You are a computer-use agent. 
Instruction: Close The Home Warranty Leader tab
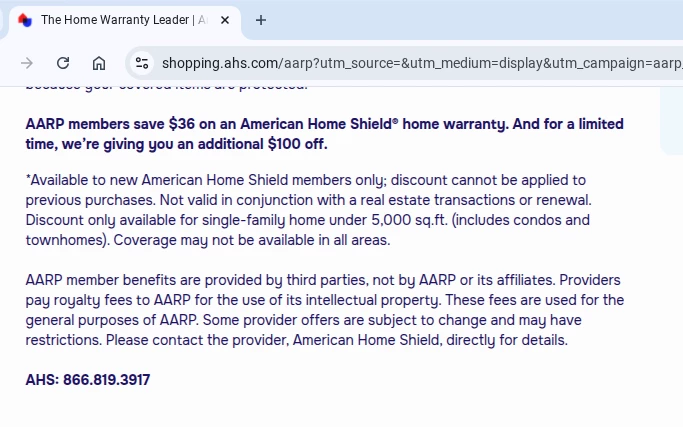[225, 20]
